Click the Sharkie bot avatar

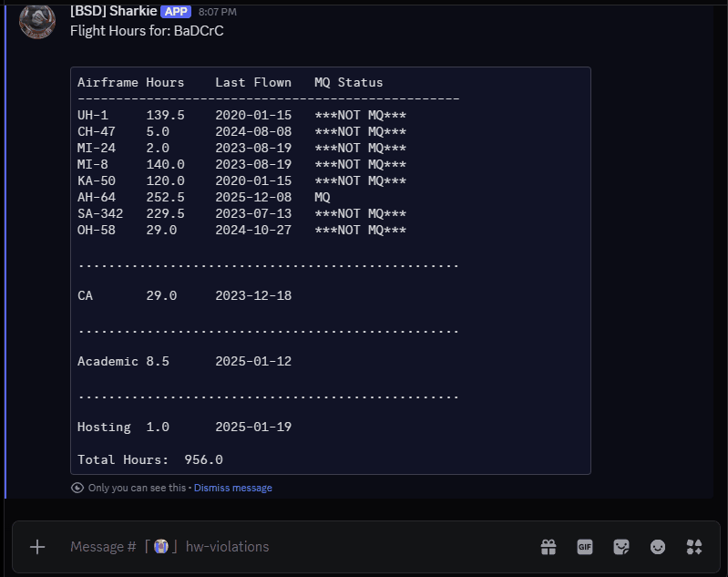(x=37, y=22)
